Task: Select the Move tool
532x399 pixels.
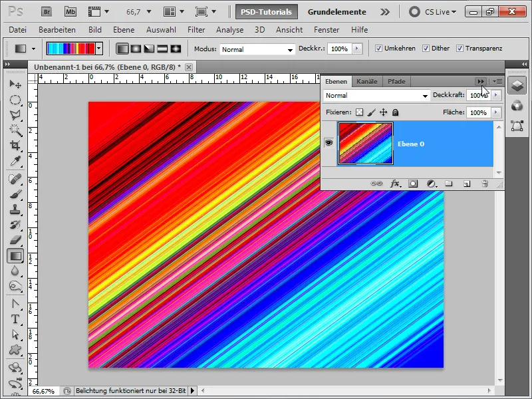Action: tap(15, 84)
